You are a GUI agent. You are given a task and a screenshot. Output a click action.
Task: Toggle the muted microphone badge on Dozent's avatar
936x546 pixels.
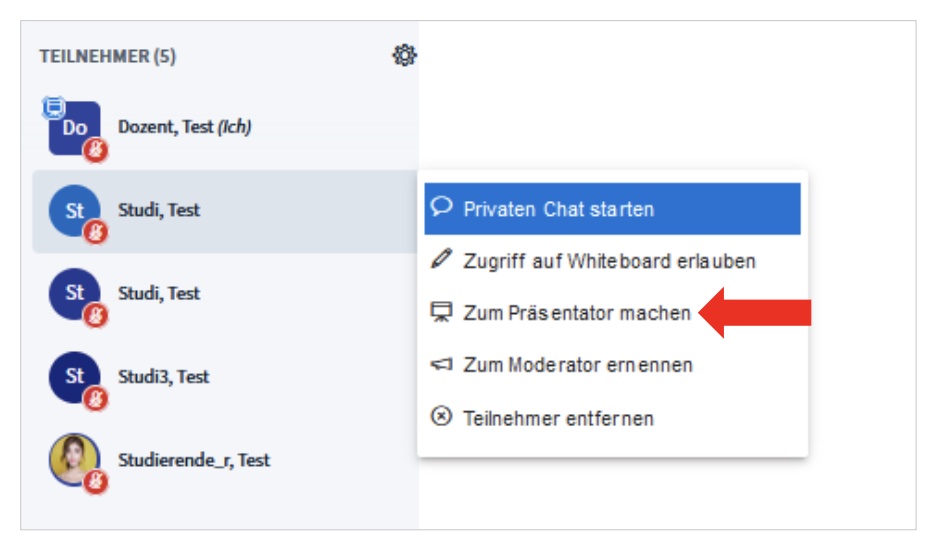pyautogui.click(x=96, y=150)
